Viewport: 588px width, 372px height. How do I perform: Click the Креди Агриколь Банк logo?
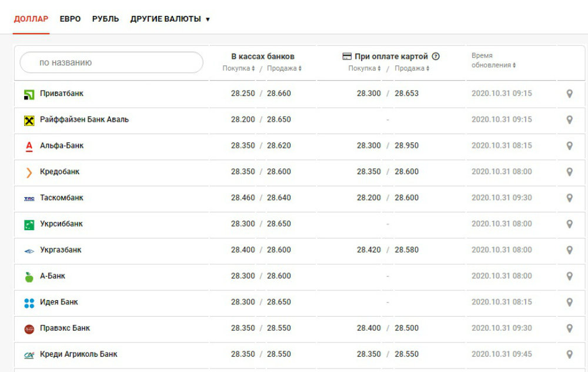click(x=29, y=355)
